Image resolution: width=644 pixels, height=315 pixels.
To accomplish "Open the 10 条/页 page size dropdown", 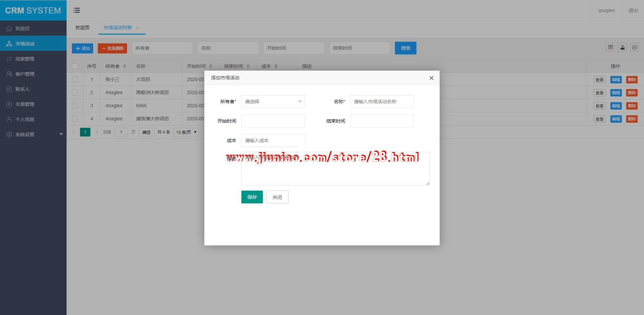I will [186, 132].
